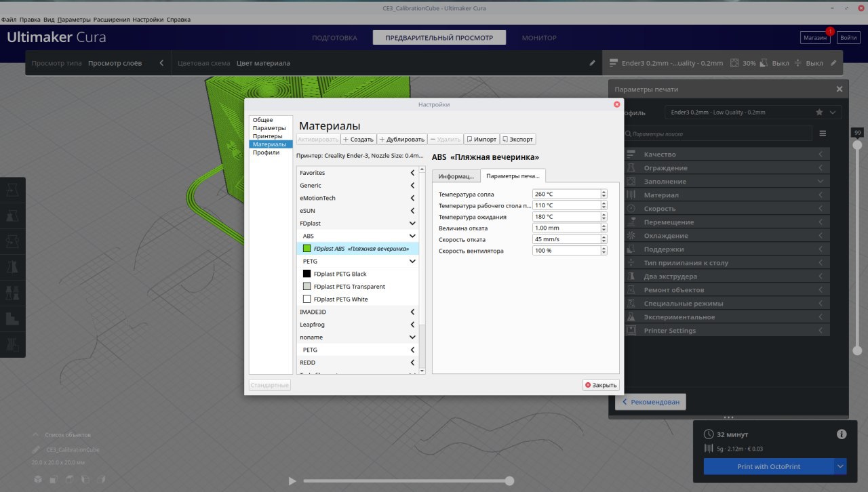Click the Printer Settings category icon
Image resolution: width=868 pixels, height=492 pixels.
631,331
